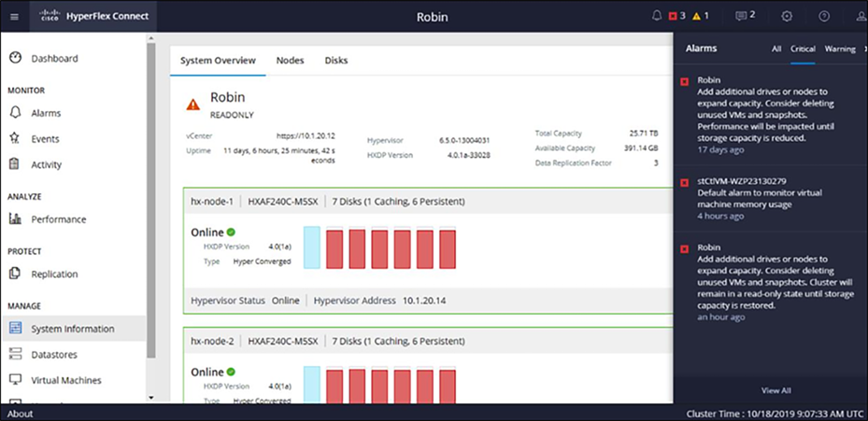Open the settings gear icon
This screenshot has height=421, width=868.
click(x=787, y=17)
